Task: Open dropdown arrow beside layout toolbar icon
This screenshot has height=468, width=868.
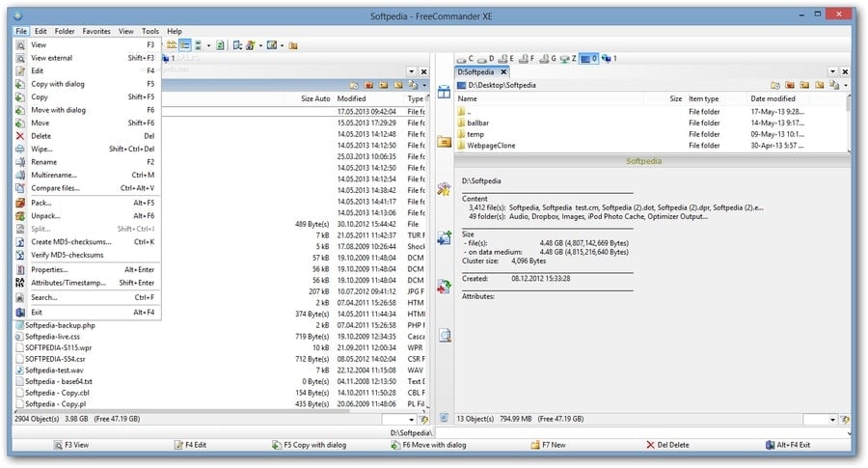Action: (x=282, y=46)
